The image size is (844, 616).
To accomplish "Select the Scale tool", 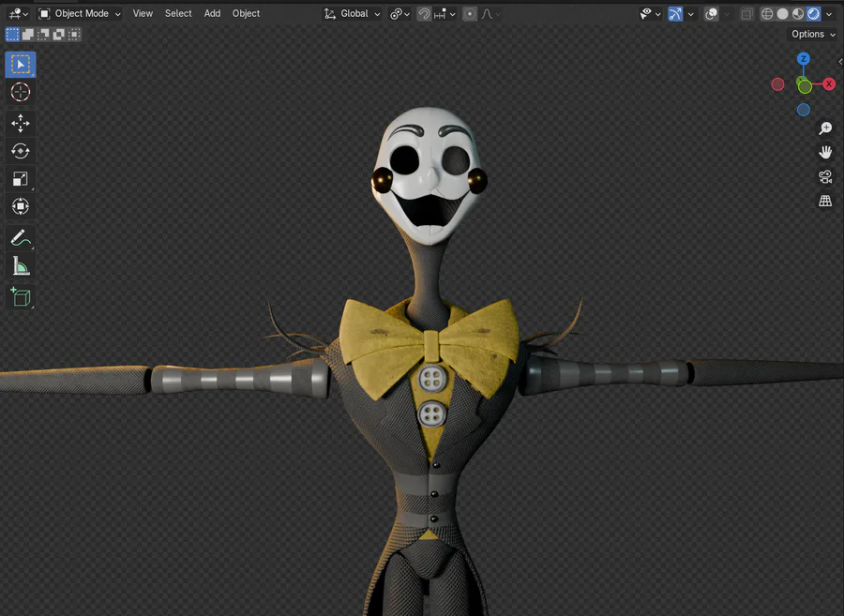I will pos(21,179).
